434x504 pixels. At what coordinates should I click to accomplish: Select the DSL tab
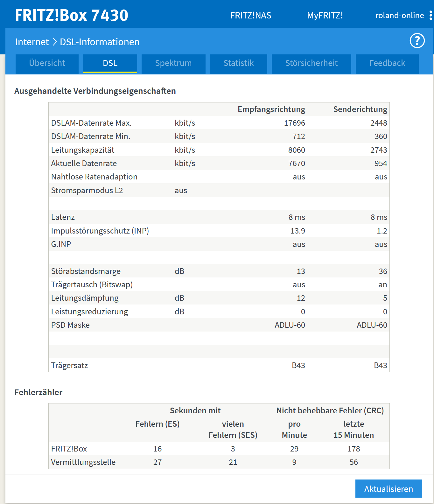[x=110, y=63]
